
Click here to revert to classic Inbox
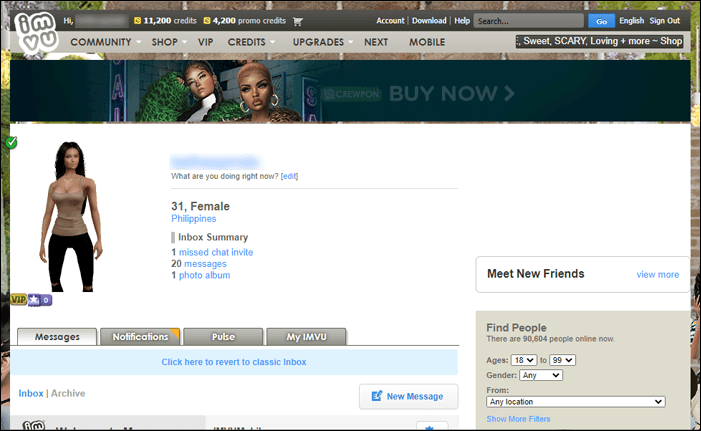point(234,362)
